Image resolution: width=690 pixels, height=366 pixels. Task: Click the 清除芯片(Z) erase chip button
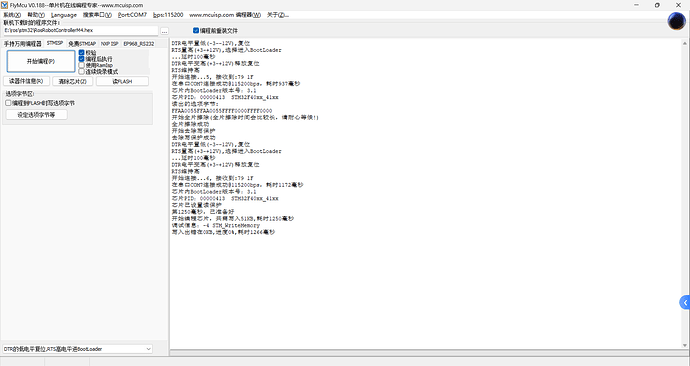click(x=73, y=81)
